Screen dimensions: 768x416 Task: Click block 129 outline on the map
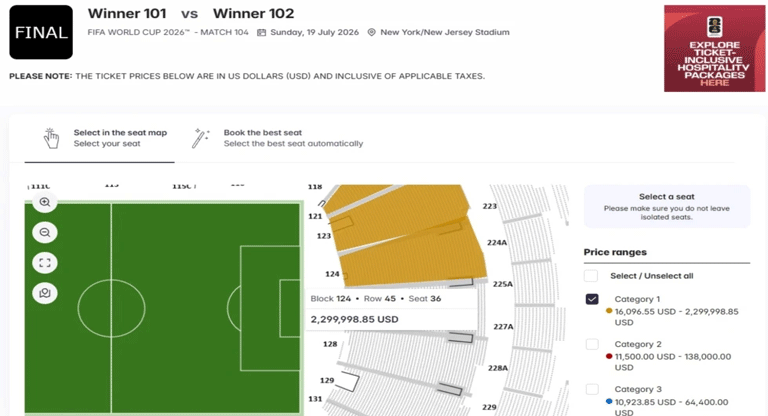point(348,380)
